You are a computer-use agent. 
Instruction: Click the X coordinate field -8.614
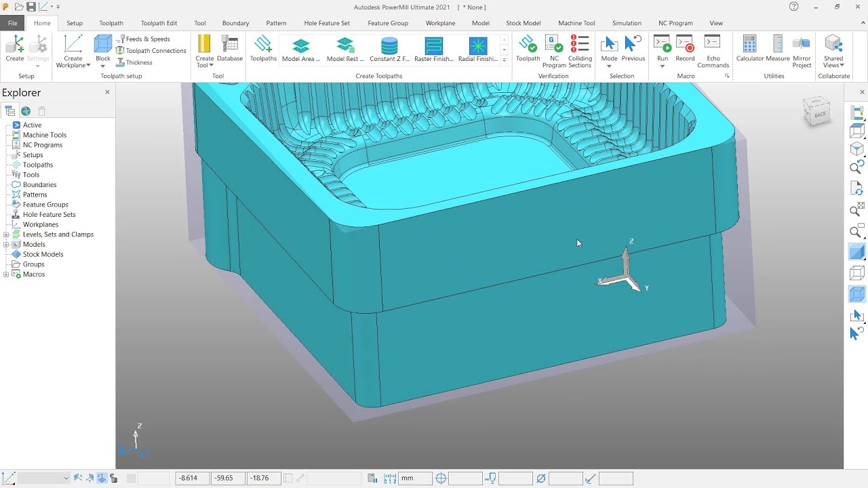tap(192, 478)
